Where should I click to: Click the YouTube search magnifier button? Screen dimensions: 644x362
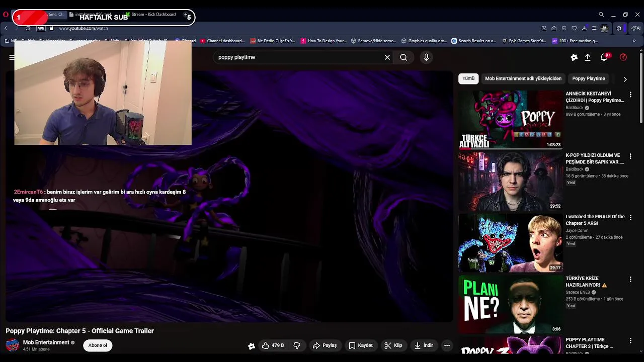(404, 57)
